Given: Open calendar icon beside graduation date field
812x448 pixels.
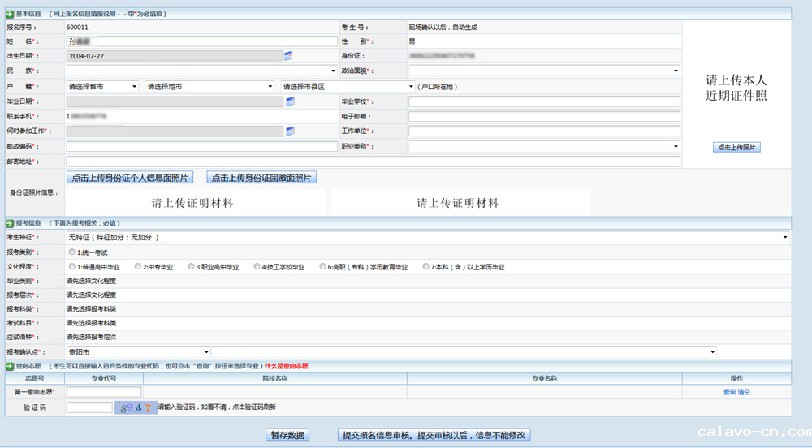Looking at the screenshot, I should (290, 101).
